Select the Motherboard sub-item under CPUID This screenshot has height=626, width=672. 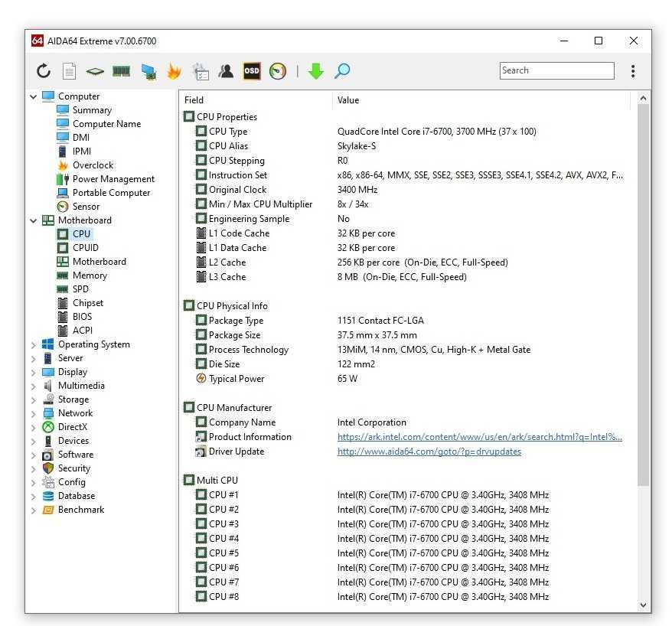99,262
